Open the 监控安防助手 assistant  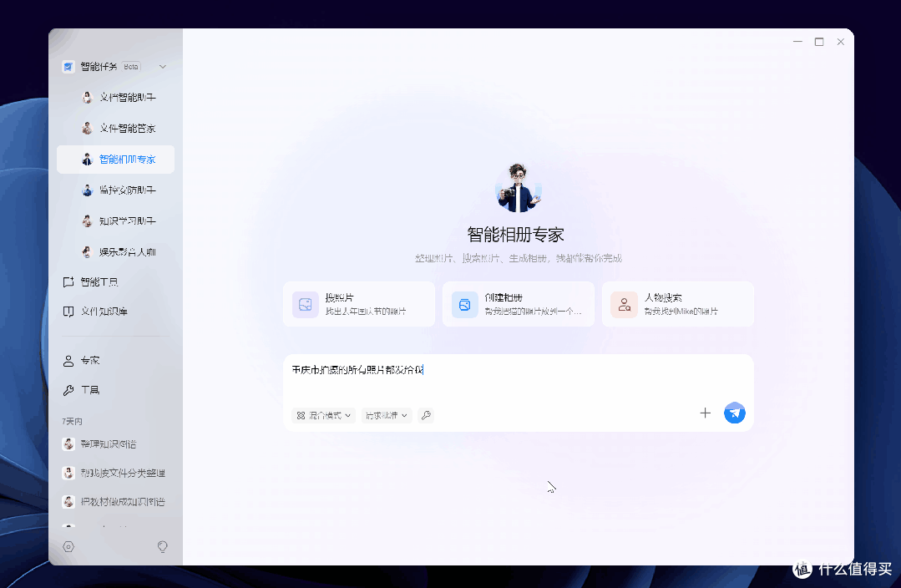(115, 190)
